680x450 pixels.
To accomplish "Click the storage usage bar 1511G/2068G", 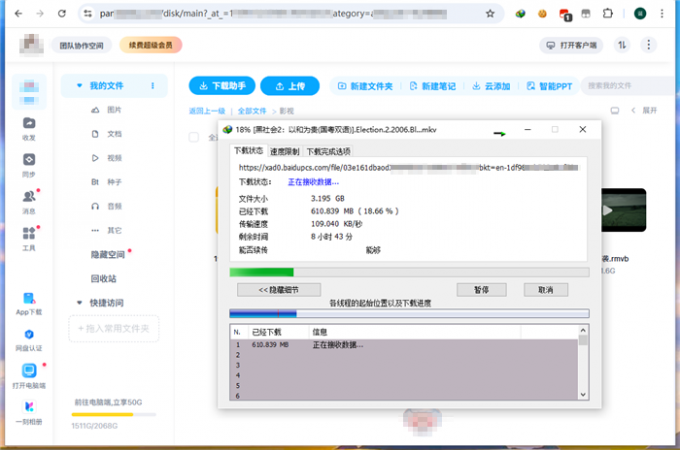I will pos(114,414).
